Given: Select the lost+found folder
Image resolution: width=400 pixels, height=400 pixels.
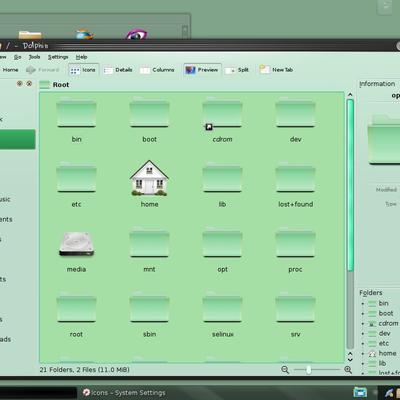Looking at the screenshot, I should (295, 178).
